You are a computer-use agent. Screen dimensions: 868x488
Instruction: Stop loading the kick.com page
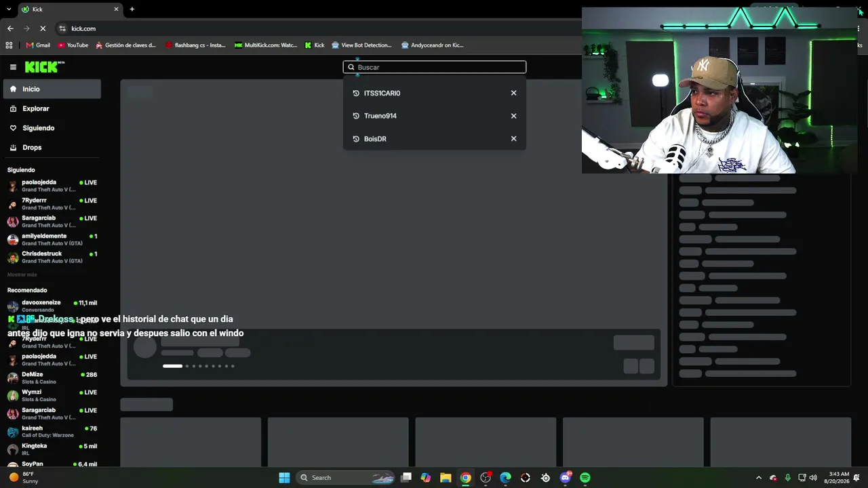tap(43, 28)
